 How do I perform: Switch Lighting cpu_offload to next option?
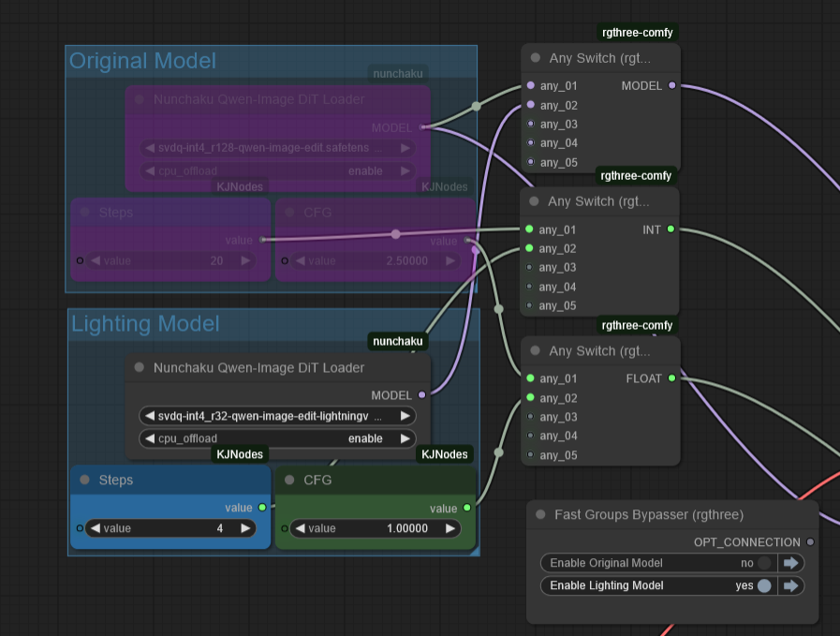point(405,438)
